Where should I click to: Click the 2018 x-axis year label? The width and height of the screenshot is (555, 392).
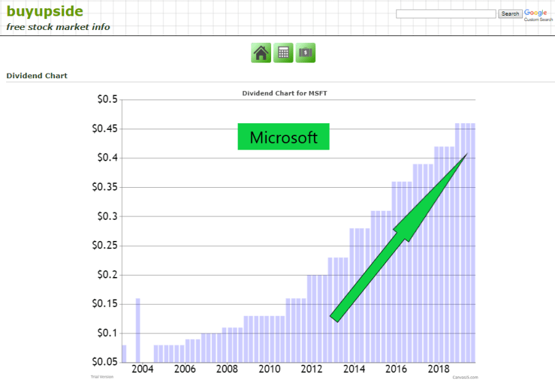pyautogui.click(x=437, y=369)
